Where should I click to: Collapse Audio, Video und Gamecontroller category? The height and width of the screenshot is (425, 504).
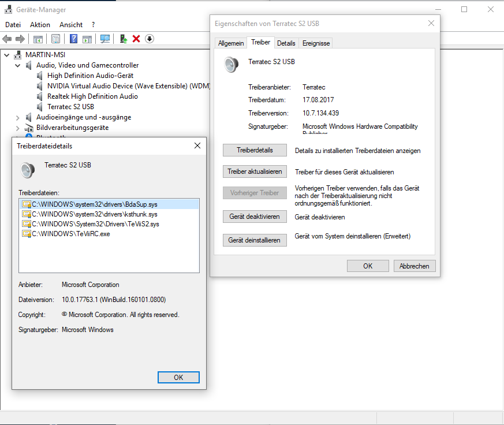coord(17,65)
